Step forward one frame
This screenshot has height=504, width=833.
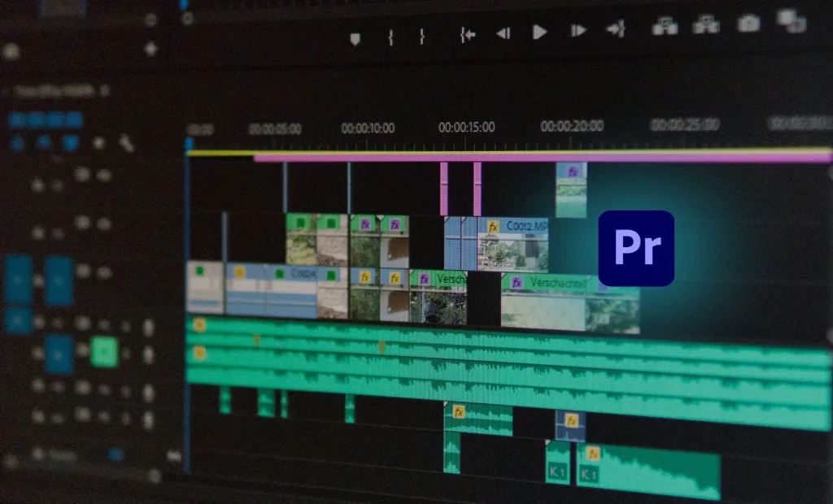click(x=578, y=31)
